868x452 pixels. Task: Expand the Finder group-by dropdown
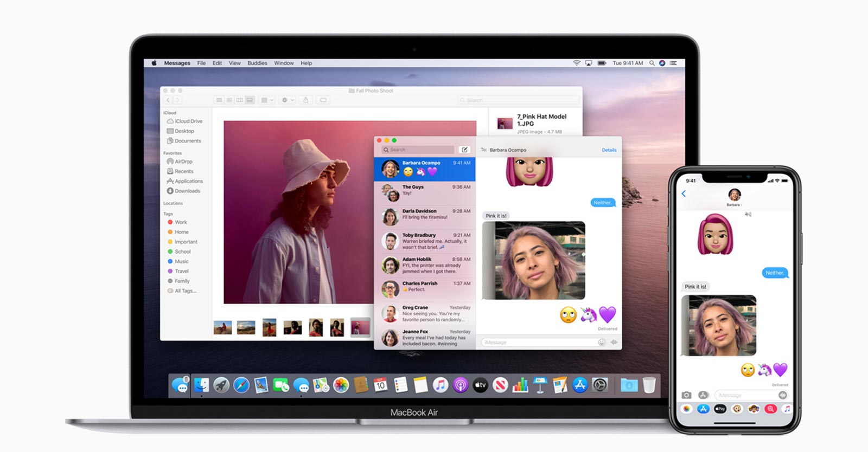267,100
